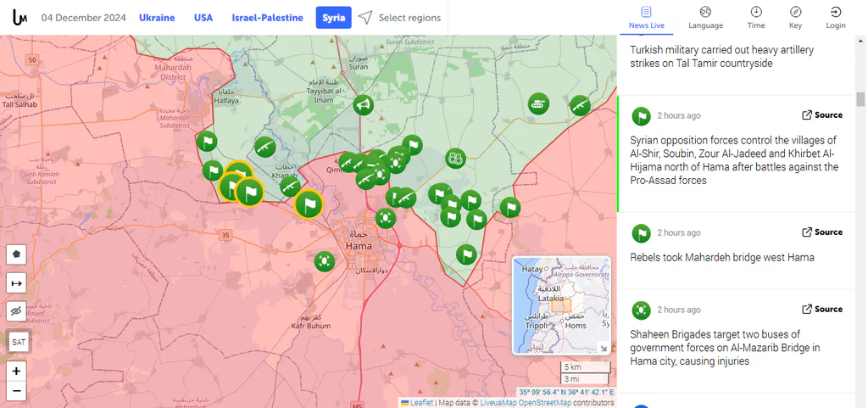
Task: Select the distance ruler tool
Action: click(x=17, y=283)
